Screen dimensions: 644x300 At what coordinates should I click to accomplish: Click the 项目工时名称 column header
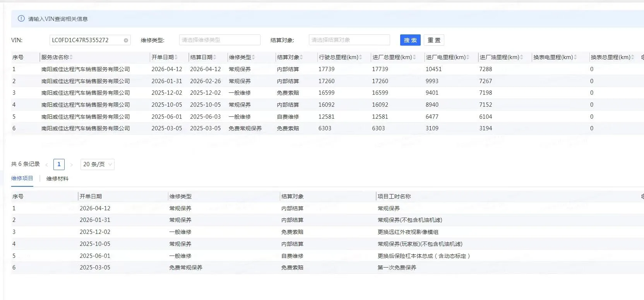click(x=394, y=196)
